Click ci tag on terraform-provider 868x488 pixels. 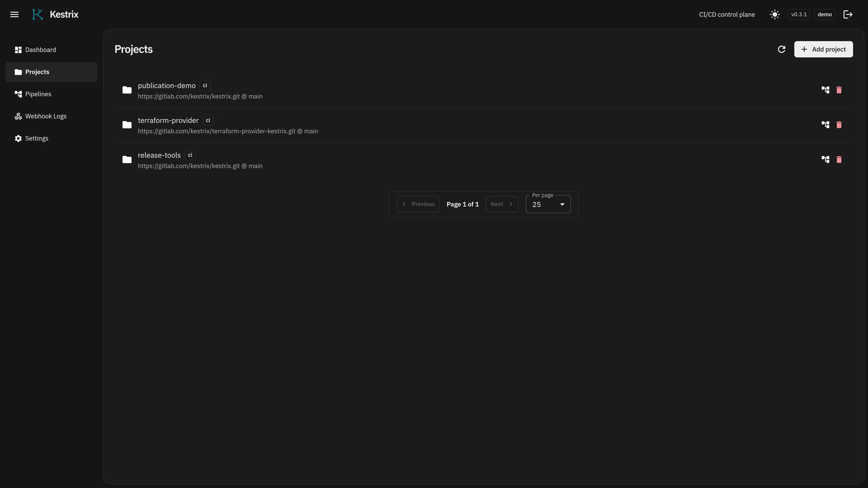pyautogui.click(x=208, y=121)
